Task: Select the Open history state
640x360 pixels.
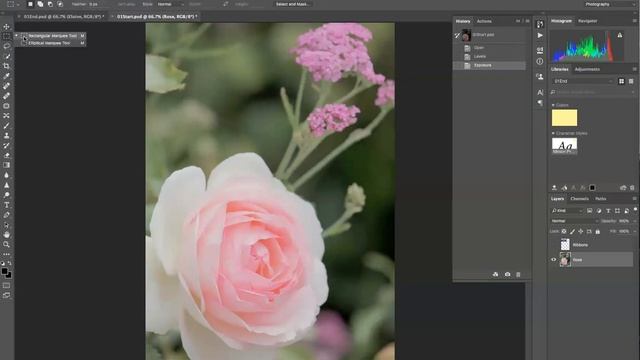Action: coord(490,48)
